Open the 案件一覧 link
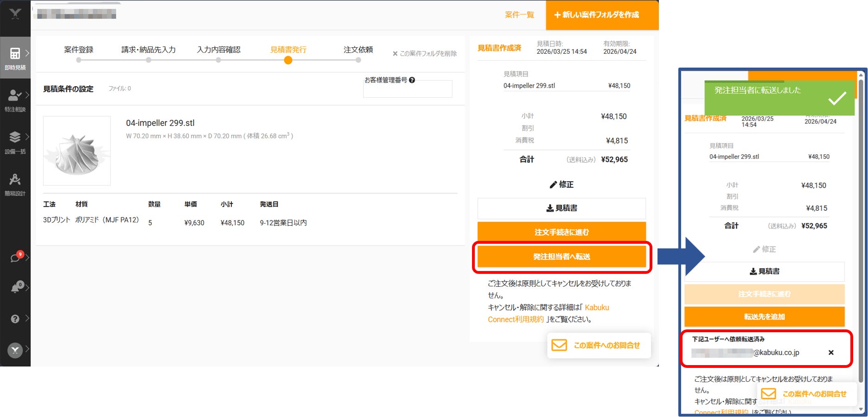The width and height of the screenshot is (868, 417). (519, 15)
